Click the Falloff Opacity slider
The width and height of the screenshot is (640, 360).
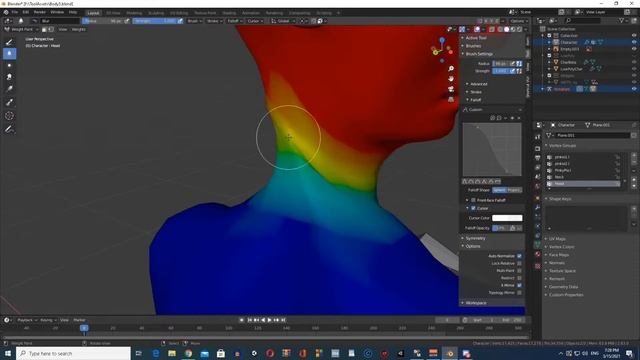500,228
